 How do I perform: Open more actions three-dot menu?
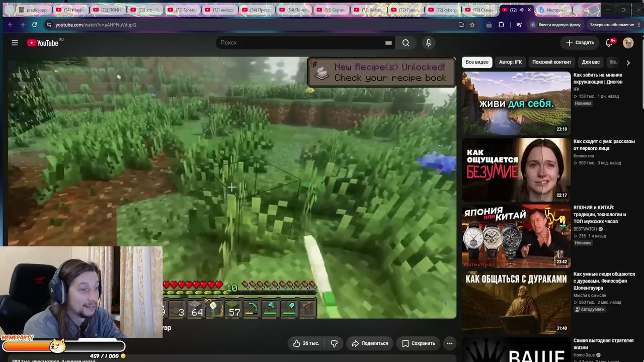pos(450,343)
